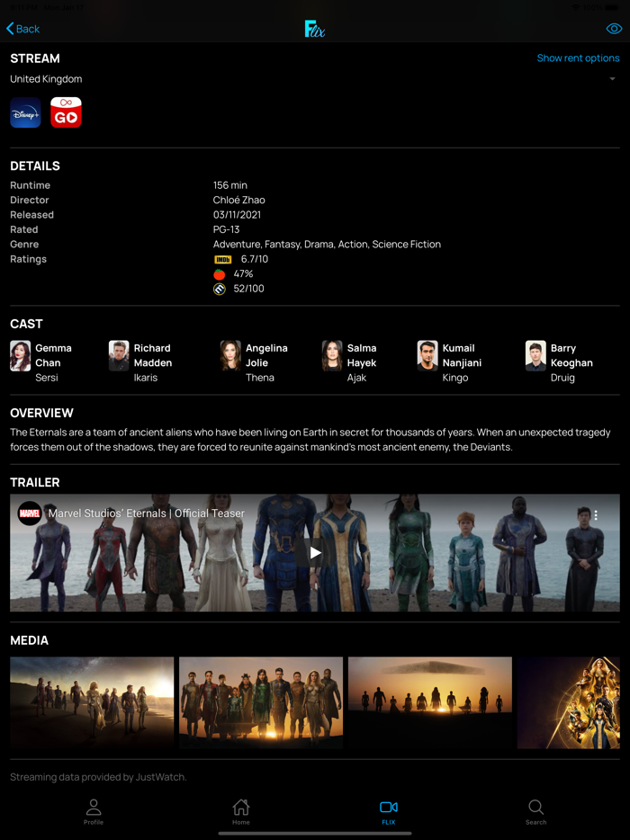
Task: Click the Metacritic rating icon
Action: [x=220, y=290]
